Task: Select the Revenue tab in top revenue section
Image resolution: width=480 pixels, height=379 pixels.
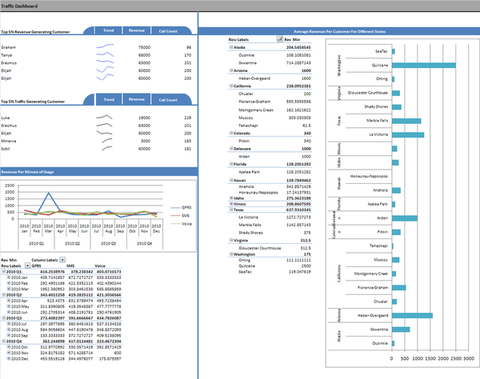Action: click(137, 30)
